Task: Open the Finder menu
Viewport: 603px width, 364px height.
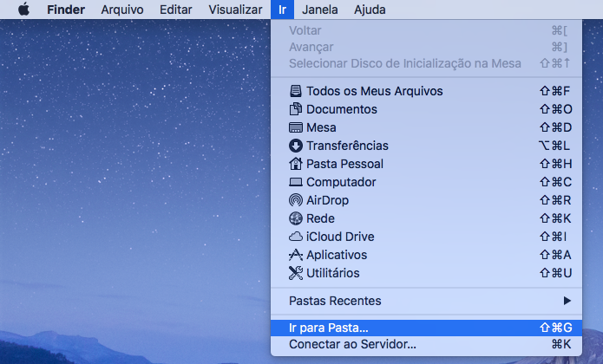Action: click(66, 10)
